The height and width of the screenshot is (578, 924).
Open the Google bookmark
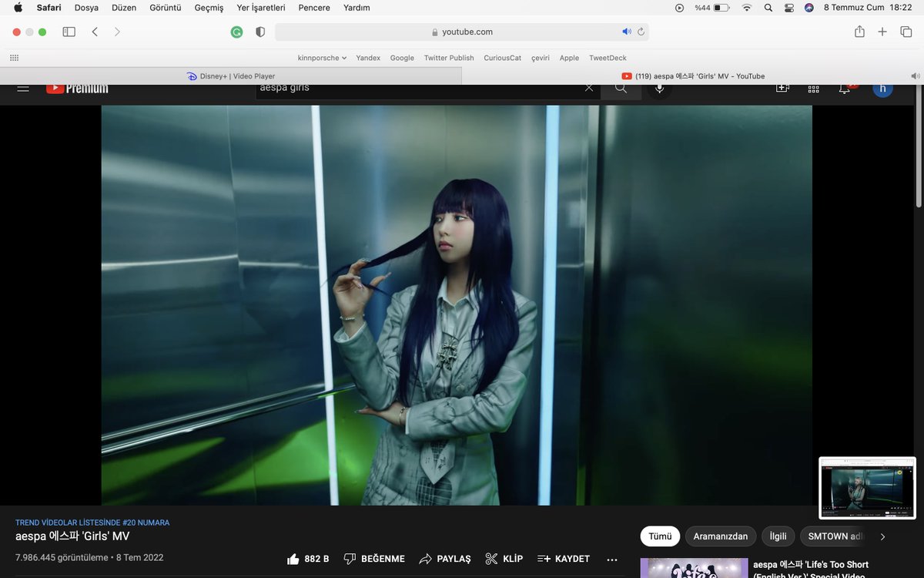[402, 58]
